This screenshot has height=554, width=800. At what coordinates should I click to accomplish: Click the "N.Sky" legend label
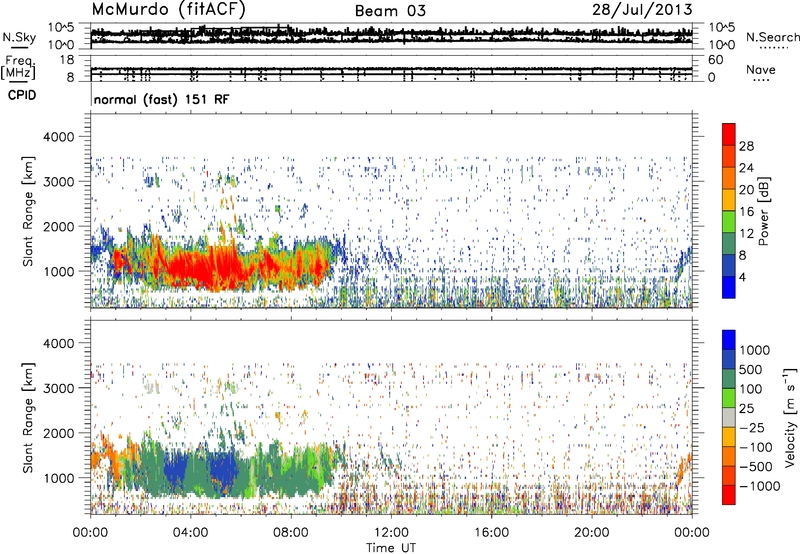click(19, 37)
